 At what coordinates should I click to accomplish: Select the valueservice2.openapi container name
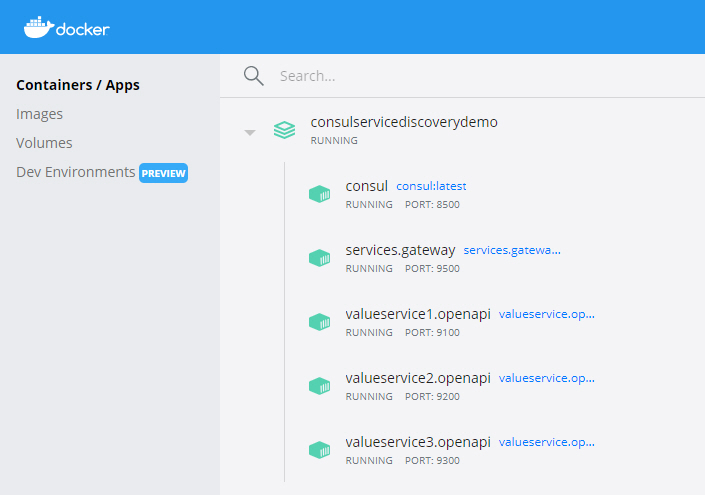click(418, 378)
